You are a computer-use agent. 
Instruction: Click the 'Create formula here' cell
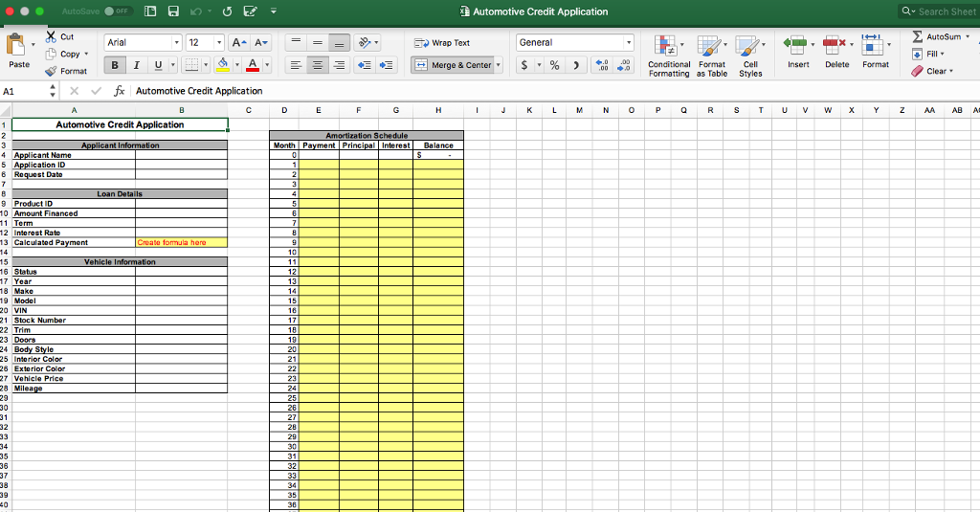click(181, 242)
